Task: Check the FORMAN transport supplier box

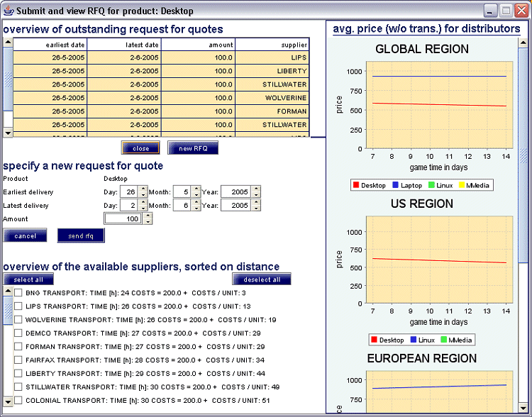Action: coord(18,346)
